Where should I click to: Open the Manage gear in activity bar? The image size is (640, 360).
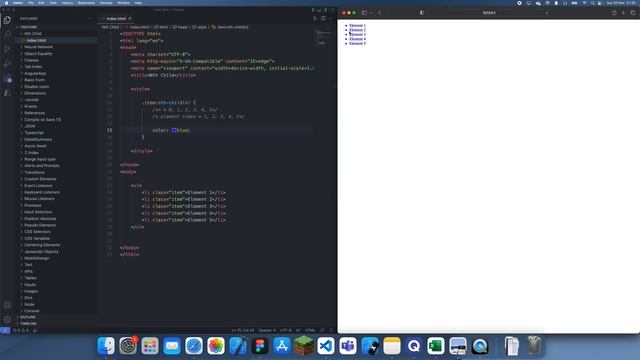tap(7, 320)
